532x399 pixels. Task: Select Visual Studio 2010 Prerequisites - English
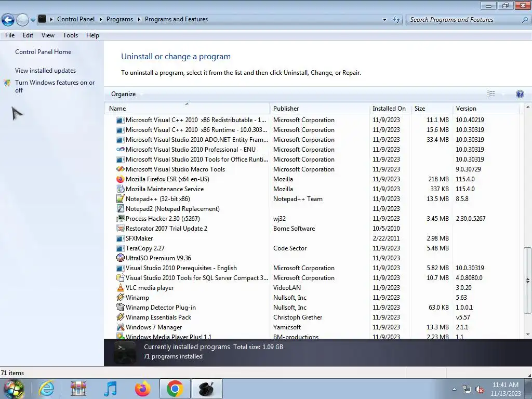pyautogui.click(x=312, y=268)
